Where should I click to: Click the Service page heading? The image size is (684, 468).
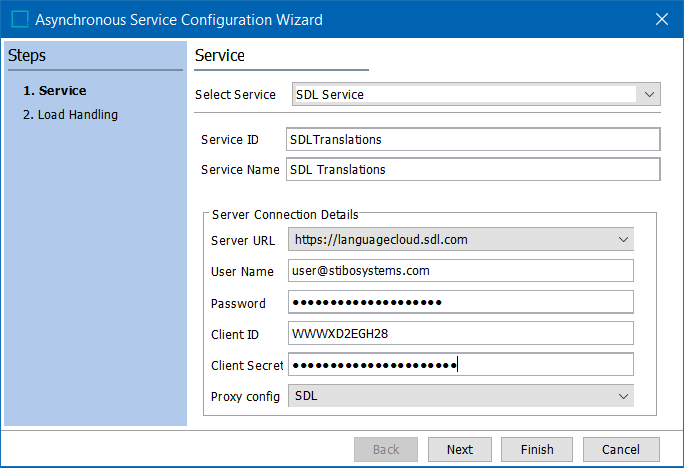coord(220,56)
